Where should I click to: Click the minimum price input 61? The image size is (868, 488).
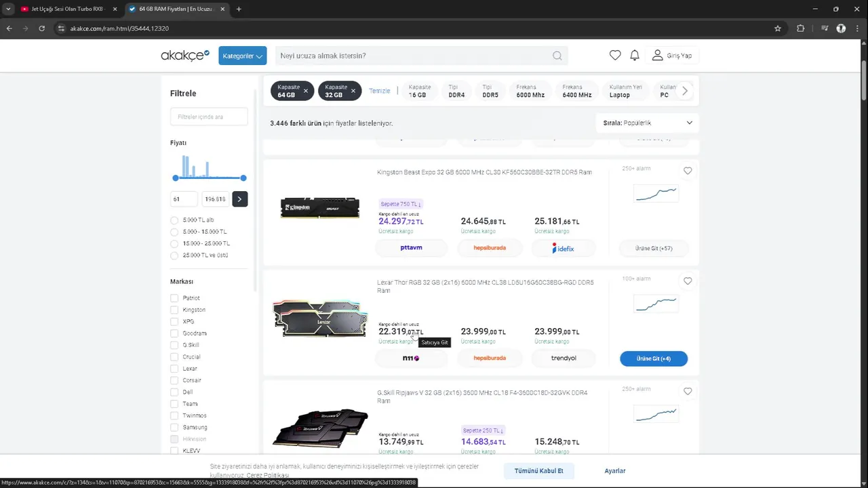(x=184, y=199)
